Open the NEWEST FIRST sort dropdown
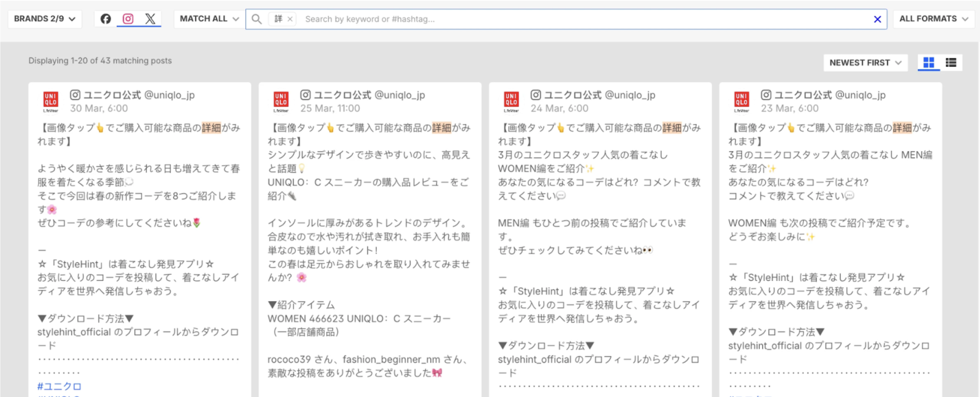 [x=865, y=63]
